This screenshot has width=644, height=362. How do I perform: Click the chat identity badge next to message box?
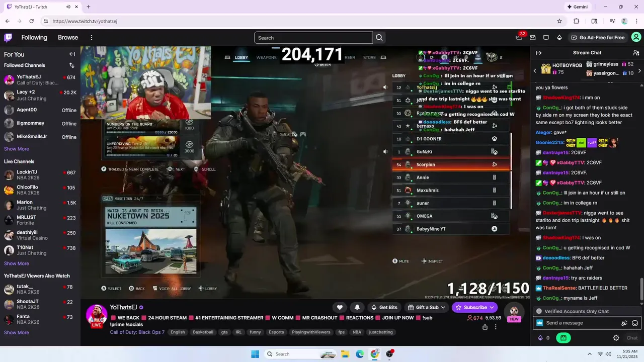pyautogui.click(x=540, y=323)
